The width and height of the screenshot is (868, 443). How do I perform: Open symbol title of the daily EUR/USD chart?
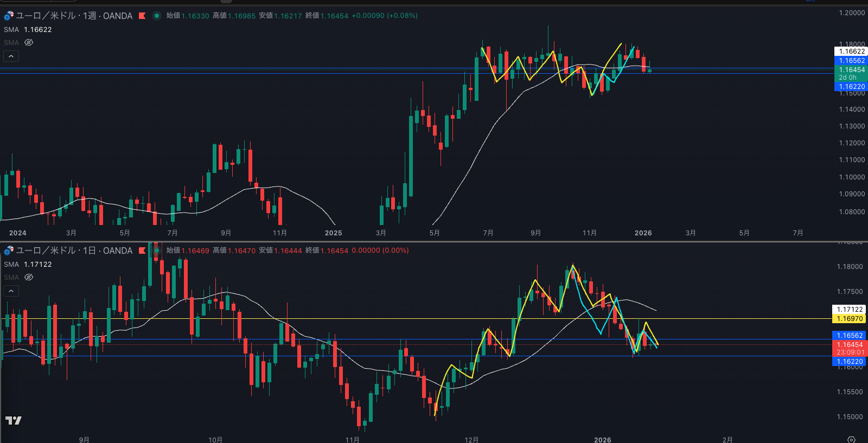tap(74, 251)
